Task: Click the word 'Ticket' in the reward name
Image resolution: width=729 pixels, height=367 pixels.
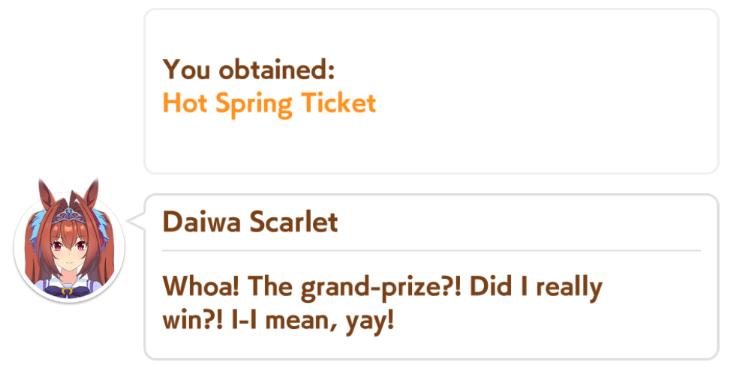Action: (338, 103)
